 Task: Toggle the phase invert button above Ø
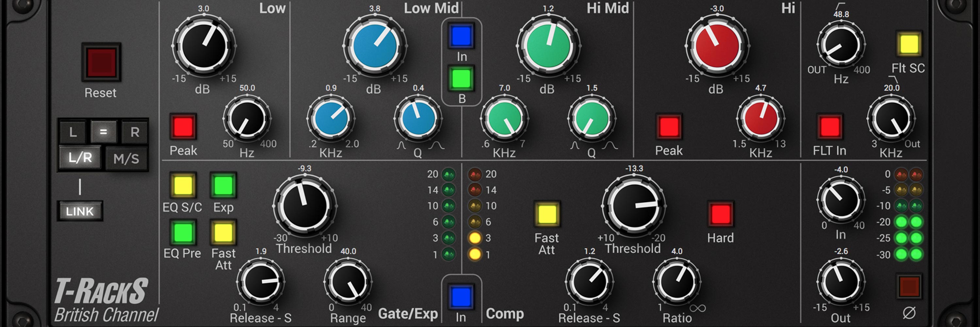click(x=909, y=287)
